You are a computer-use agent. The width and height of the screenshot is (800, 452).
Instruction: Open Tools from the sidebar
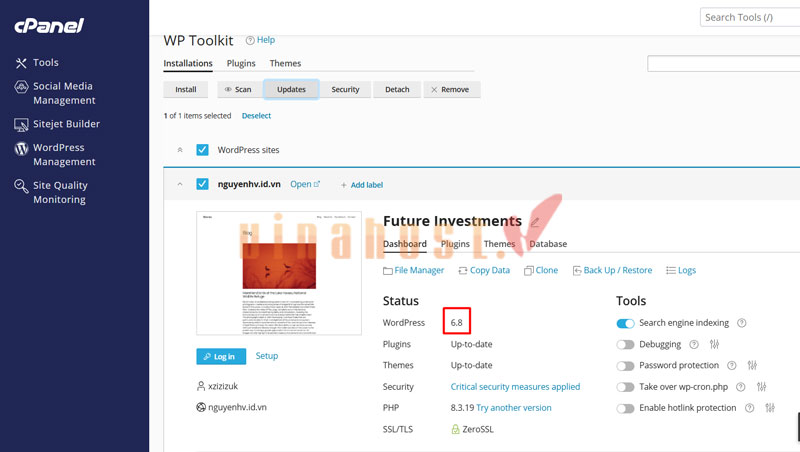point(37,63)
